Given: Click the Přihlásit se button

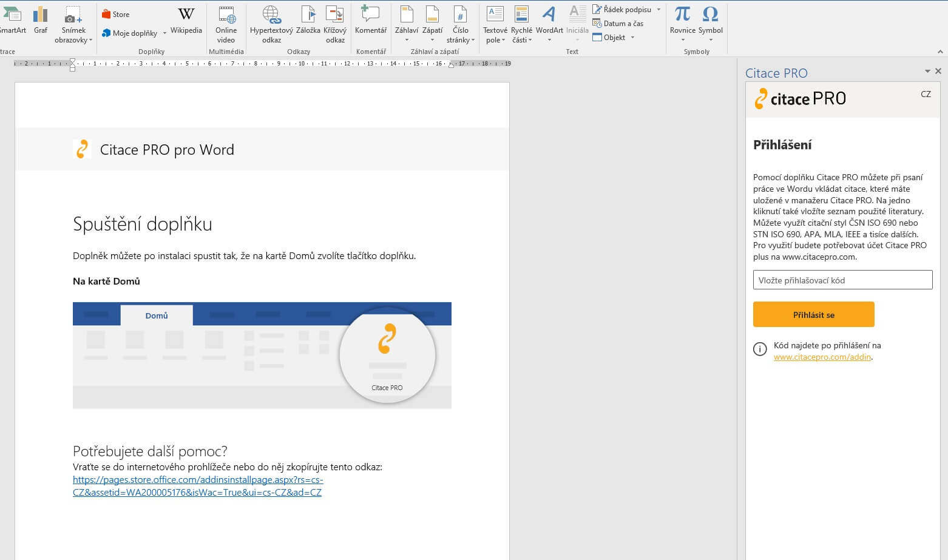Looking at the screenshot, I should [x=814, y=315].
